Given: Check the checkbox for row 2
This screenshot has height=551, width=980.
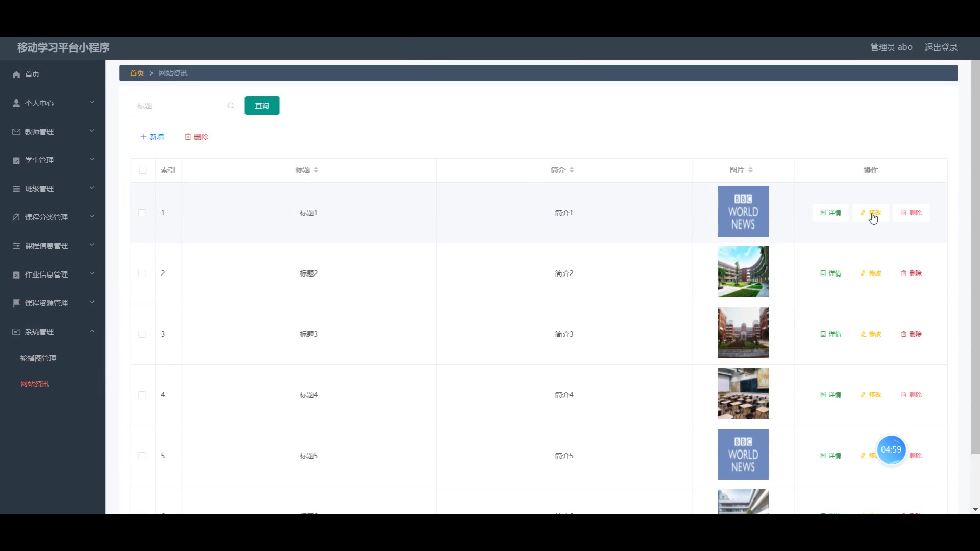Looking at the screenshot, I should (x=142, y=273).
